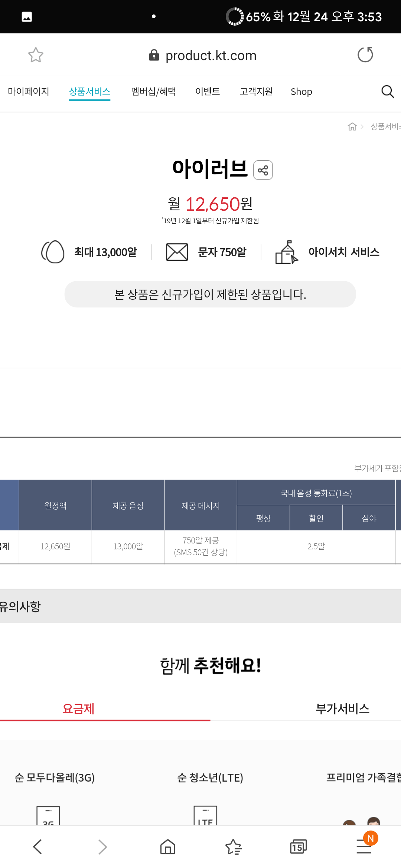Open the browser hamburger menu
Viewport: 401px width, 868px height.
(364, 846)
